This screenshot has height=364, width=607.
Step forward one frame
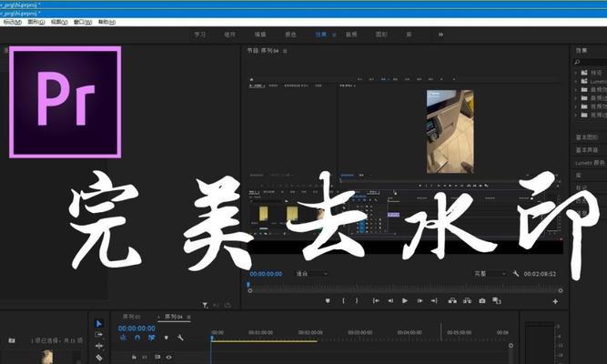pyautogui.click(x=420, y=301)
